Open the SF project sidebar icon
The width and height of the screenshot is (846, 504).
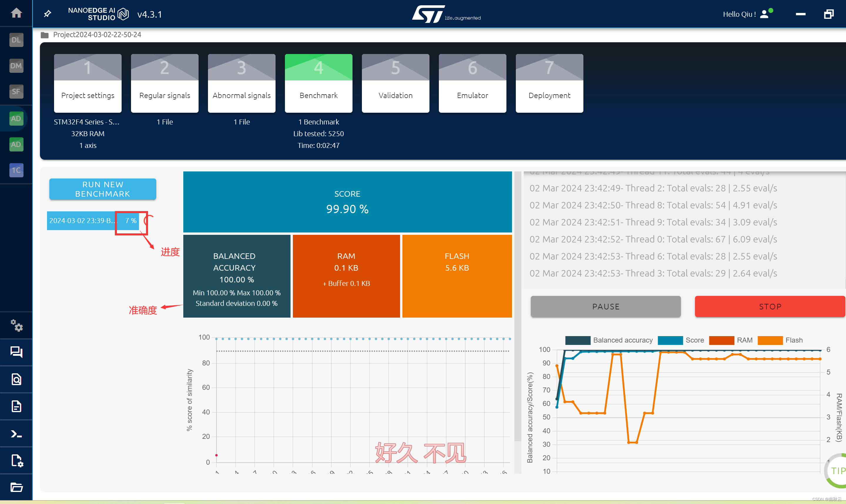click(x=16, y=91)
